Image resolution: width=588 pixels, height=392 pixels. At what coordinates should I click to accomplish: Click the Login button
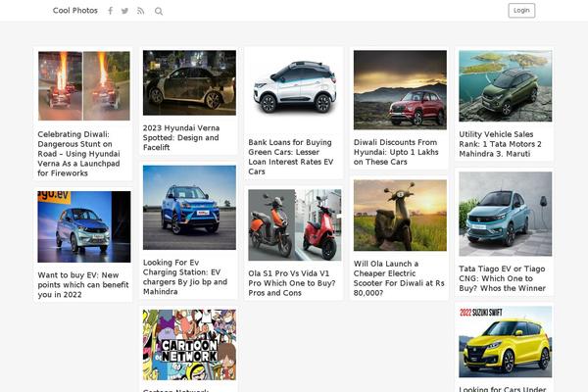point(521,11)
